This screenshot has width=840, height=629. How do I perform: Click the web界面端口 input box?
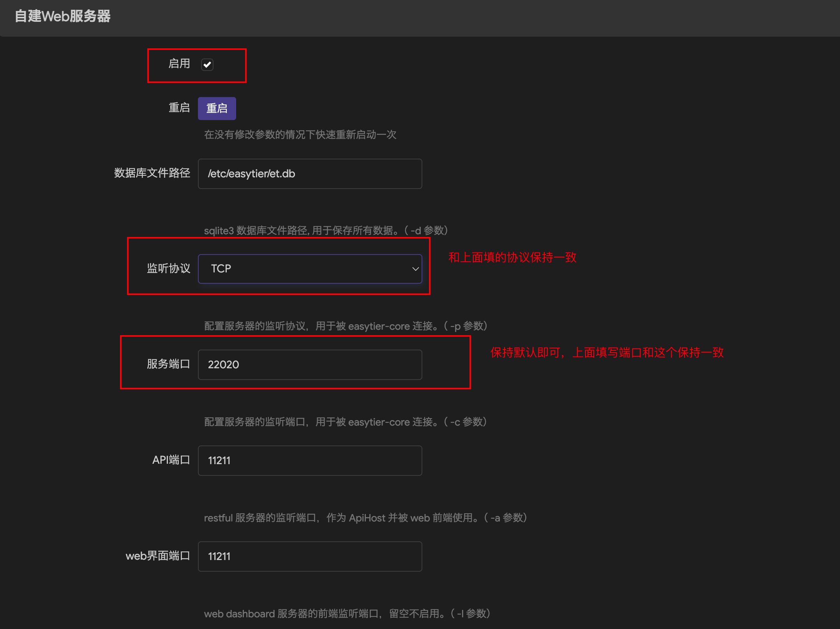pyautogui.click(x=310, y=556)
